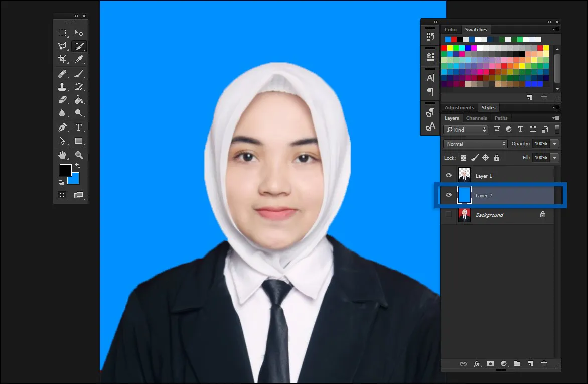Select the Pen tool

pos(63,127)
